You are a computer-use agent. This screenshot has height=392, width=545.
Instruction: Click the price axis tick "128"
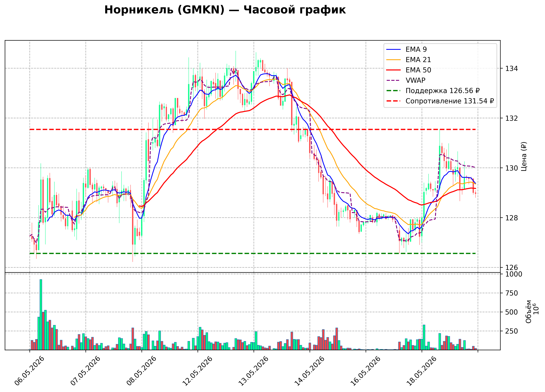512,218
